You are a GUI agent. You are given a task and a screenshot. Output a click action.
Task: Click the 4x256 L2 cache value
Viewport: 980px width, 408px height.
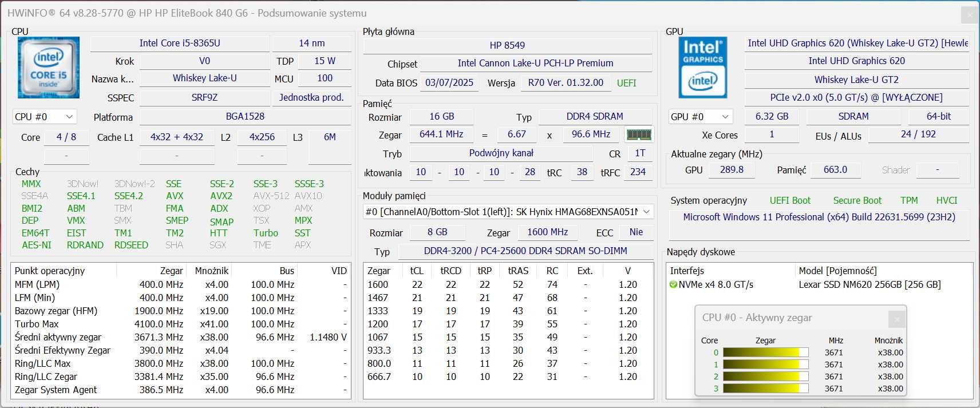(262, 137)
